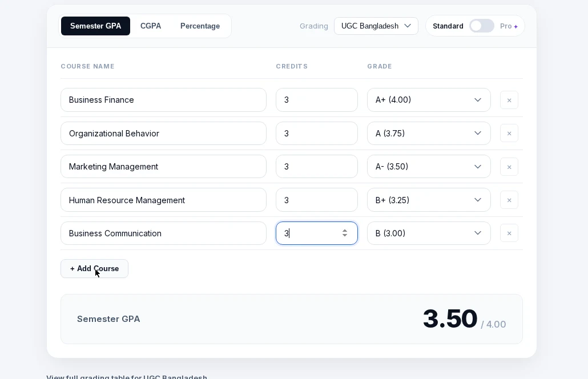The image size is (588, 379).
Task: Delete the Human Resource Management row
Action: pos(509,200)
